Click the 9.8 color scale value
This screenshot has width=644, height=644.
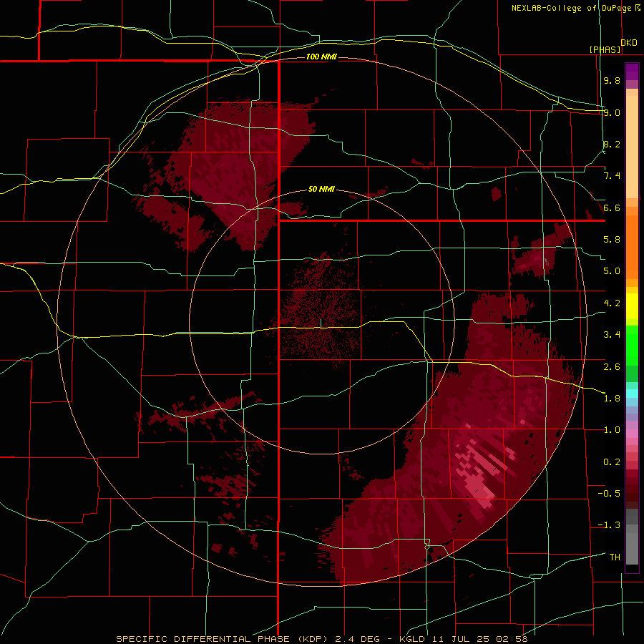point(612,80)
